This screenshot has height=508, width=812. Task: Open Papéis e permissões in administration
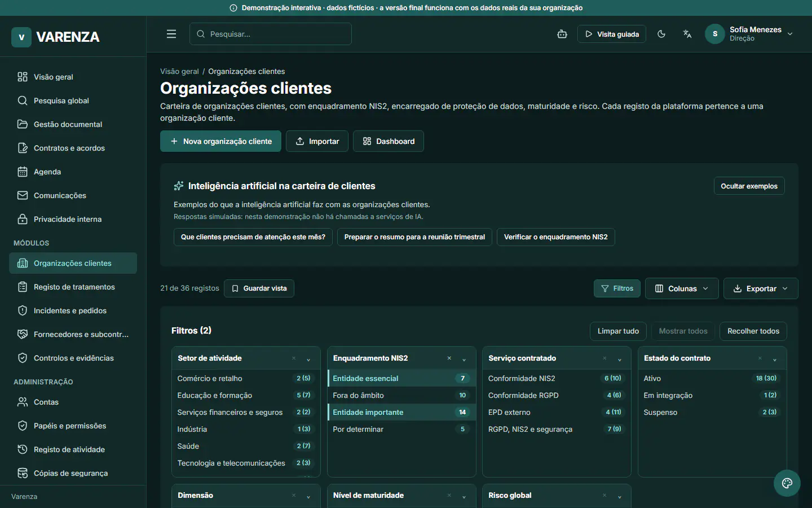pyautogui.click(x=73, y=426)
